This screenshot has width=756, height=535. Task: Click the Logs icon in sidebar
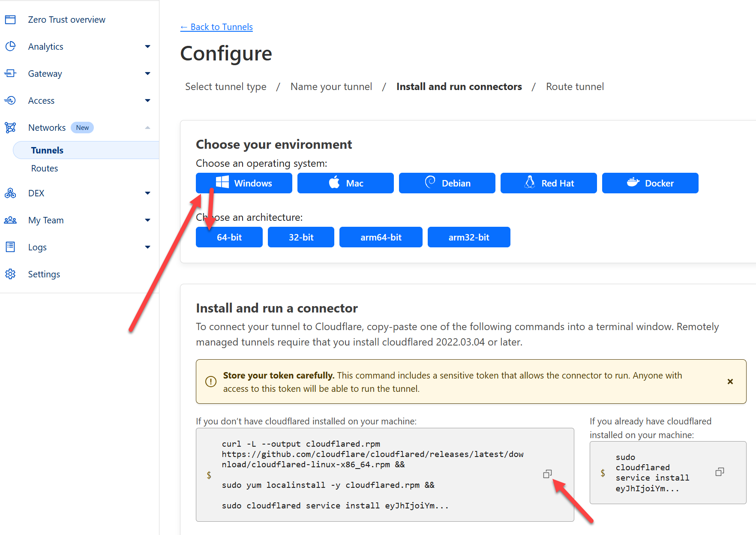tap(10, 247)
